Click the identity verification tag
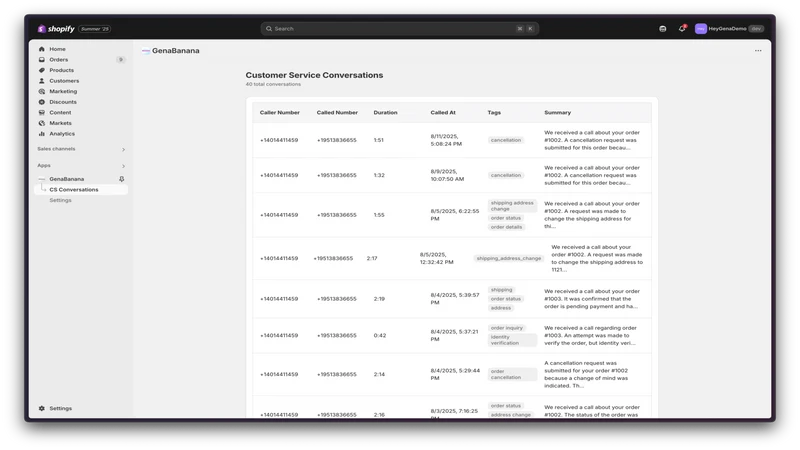Viewport: 800px width, 450px height. [x=512, y=340]
